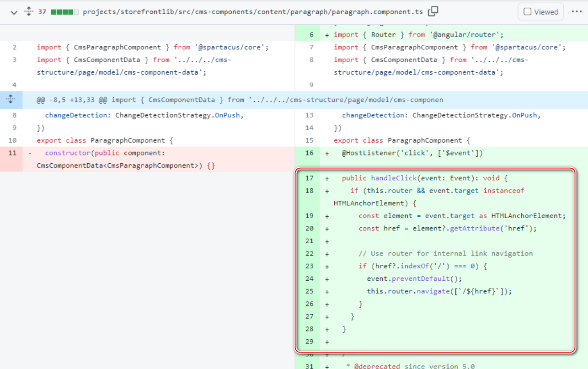Click line number 15 in the new file
588x369 pixels.
[x=309, y=140]
